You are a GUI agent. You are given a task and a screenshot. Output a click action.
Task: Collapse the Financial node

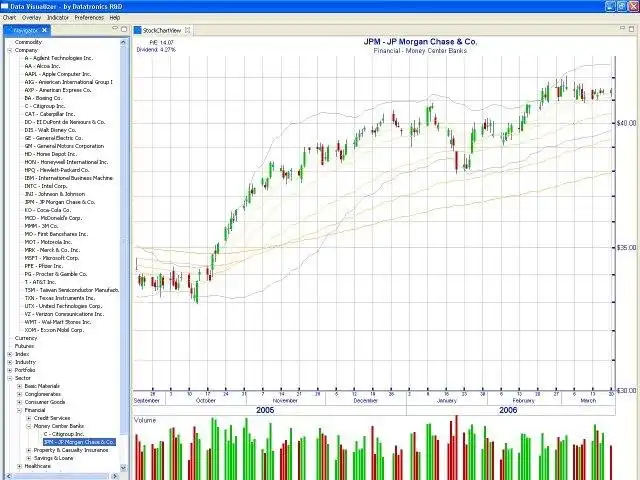click(x=19, y=410)
